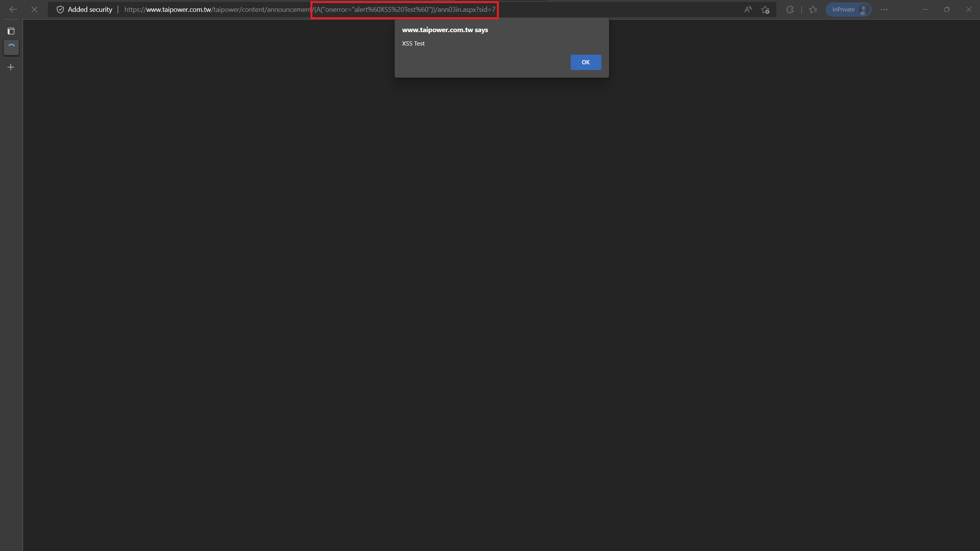The height and width of the screenshot is (551, 980).
Task: Click the 'Added security' label
Action: tap(90, 10)
